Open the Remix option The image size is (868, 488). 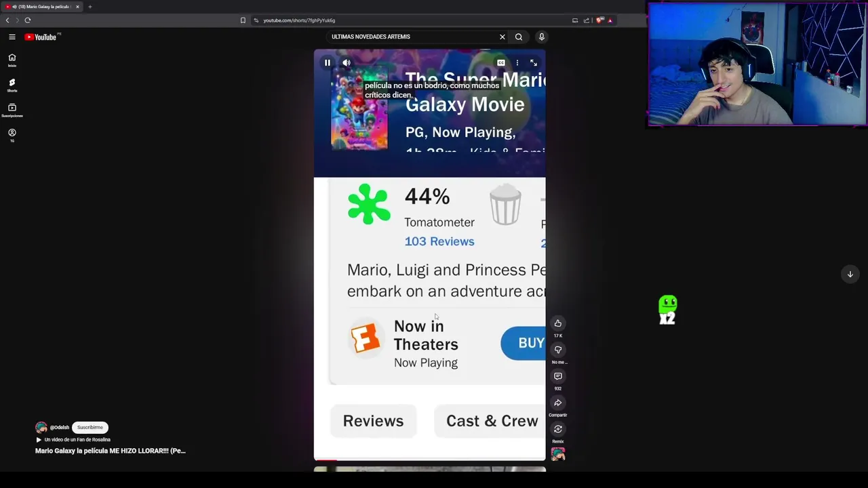pos(558,429)
